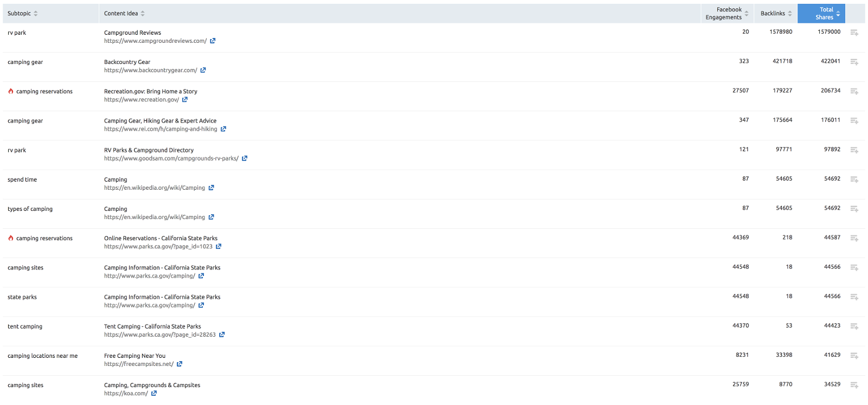The width and height of the screenshot is (868, 405).
Task: Add Tent Camping idea to list
Action: 854,326
